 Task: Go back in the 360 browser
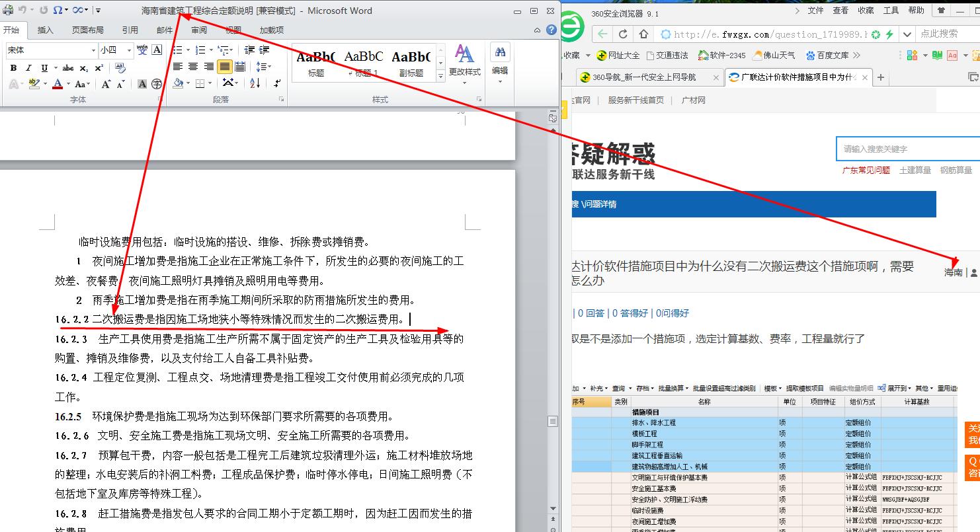coord(602,34)
